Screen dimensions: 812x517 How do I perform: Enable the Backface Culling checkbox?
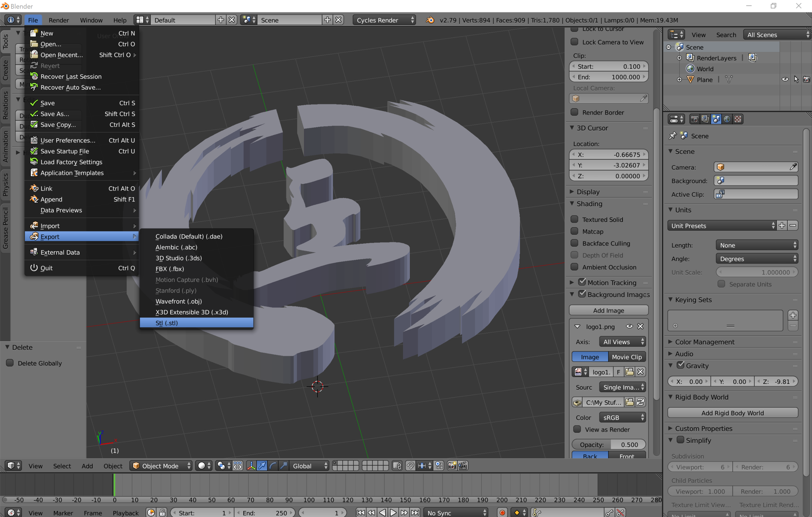point(574,243)
